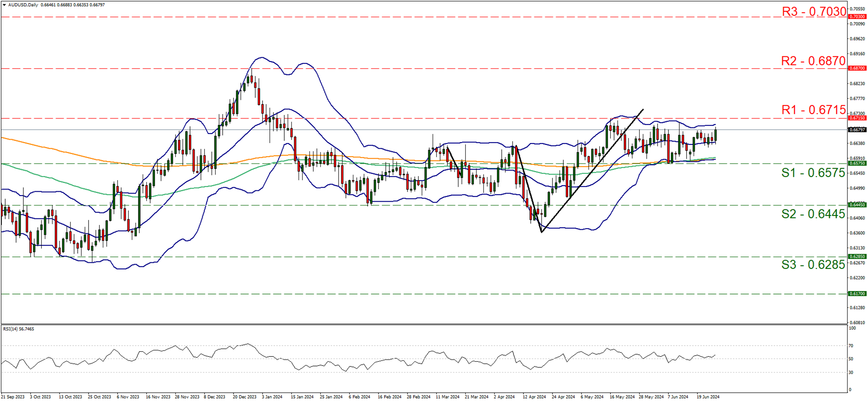Click the 19 Jun 2024 date on time axis
The image size is (868, 402).
708,397
